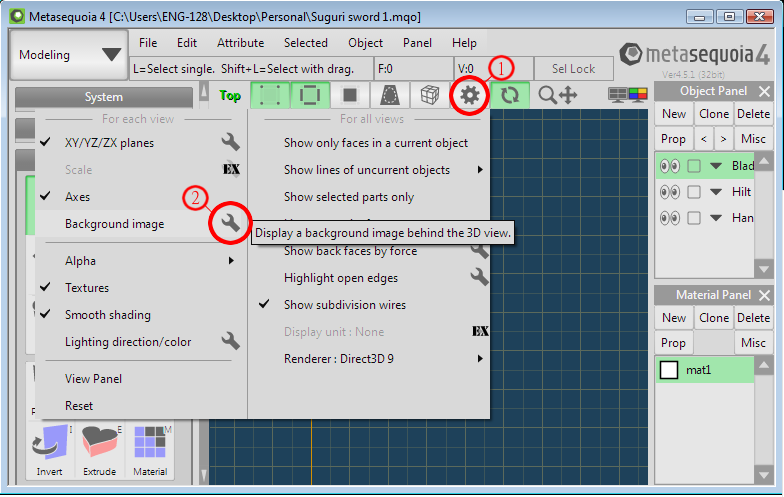Click the gear display settings icon
The width and height of the screenshot is (784, 497).
pyautogui.click(x=470, y=95)
